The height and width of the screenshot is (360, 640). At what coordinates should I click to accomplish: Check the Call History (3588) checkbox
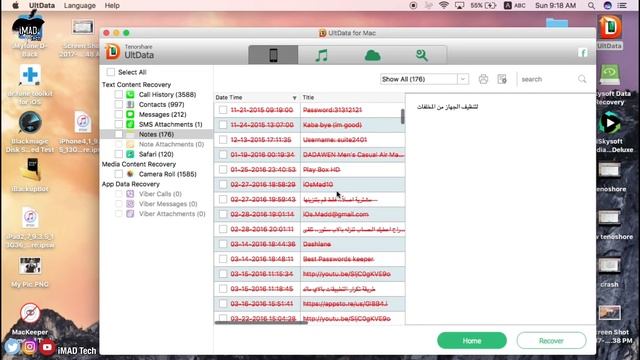coord(118,95)
